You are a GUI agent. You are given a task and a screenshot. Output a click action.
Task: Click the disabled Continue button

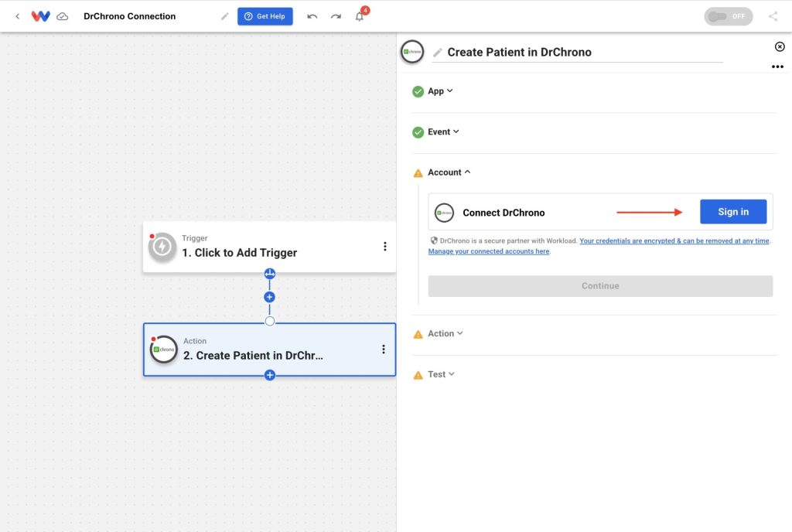coord(600,285)
